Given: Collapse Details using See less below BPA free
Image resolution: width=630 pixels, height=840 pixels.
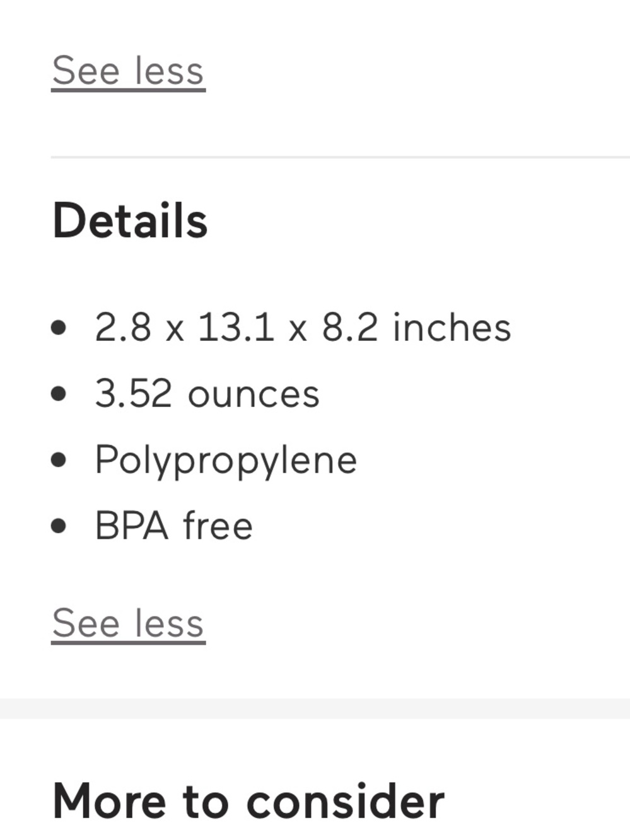Looking at the screenshot, I should pyautogui.click(x=128, y=624).
